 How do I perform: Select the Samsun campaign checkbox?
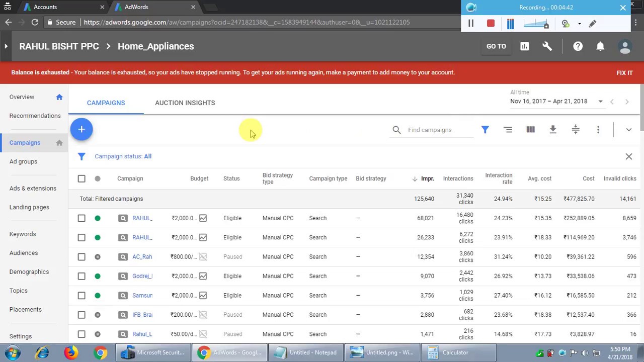pyautogui.click(x=82, y=296)
